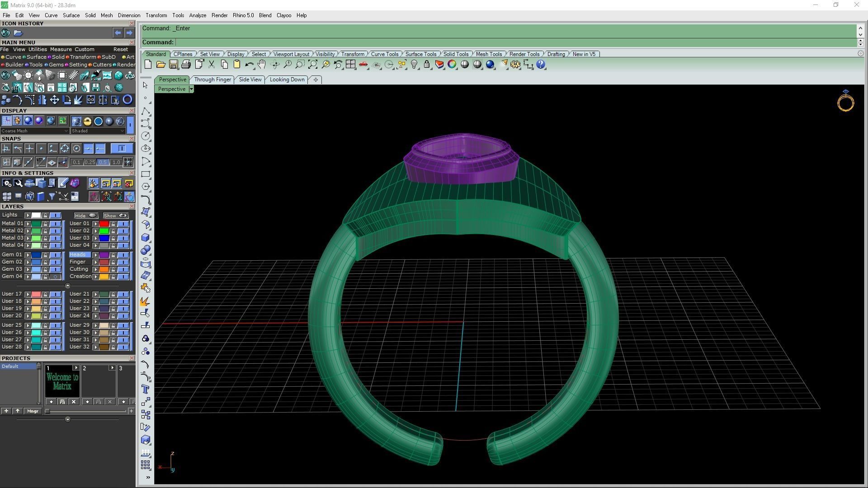Viewport: 868px width, 488px height.
Task: Open the Cutters category in Main Menu
Action: pos(100,65)
